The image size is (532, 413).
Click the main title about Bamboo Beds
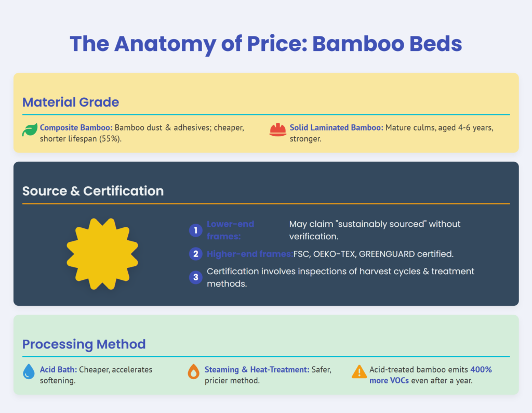click(265, 44)
